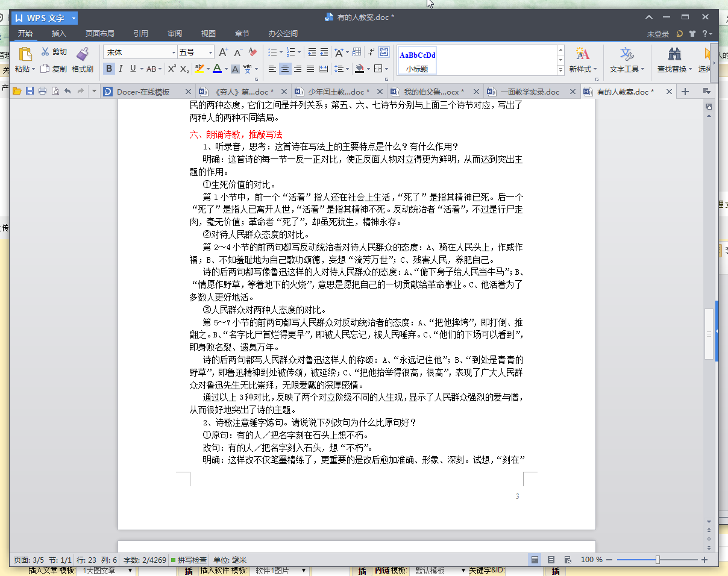Open the 审阅 (Review) ribbon tab
This screenshot has width=728, height=576.
tap(175, 34)
